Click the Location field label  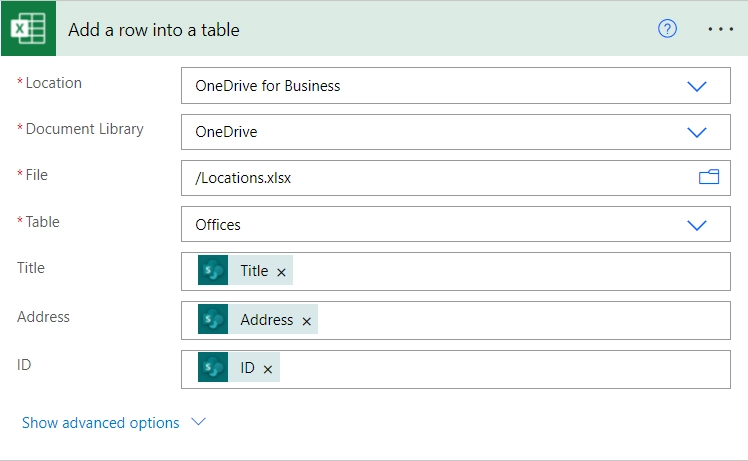point(53,83)
